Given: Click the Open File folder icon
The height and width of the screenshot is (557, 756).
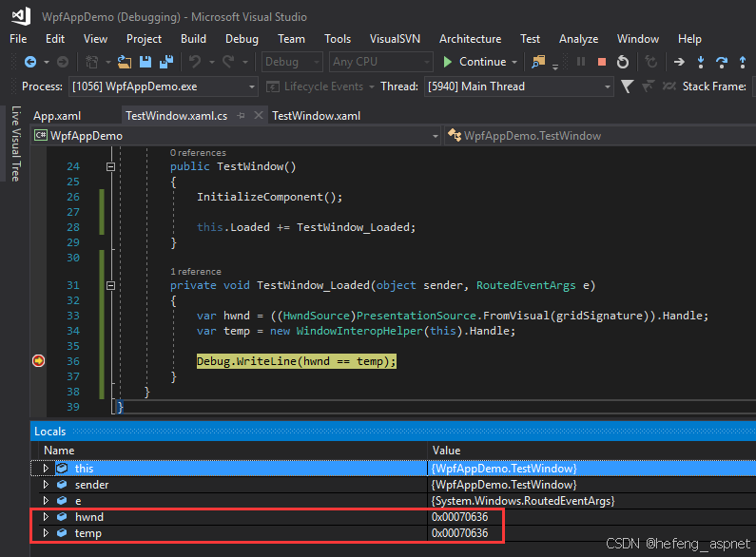Looking at the screenshot, I should point(125,62).
